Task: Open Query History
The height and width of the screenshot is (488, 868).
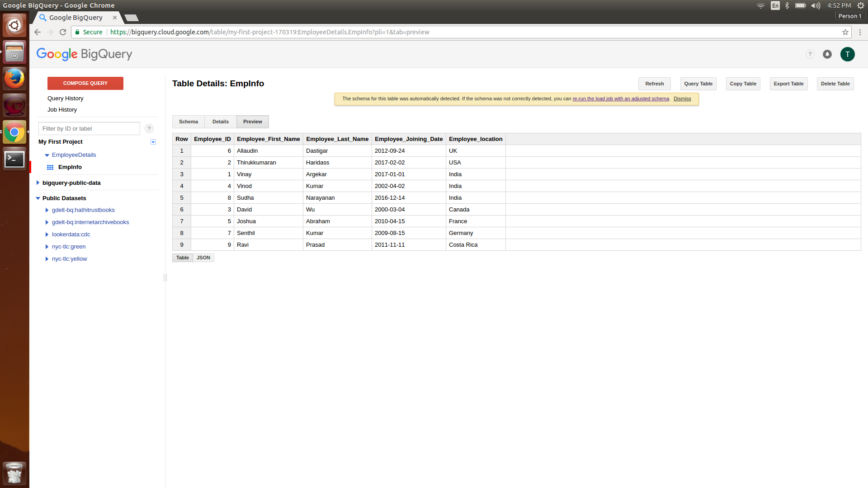Action: (65, 99)
